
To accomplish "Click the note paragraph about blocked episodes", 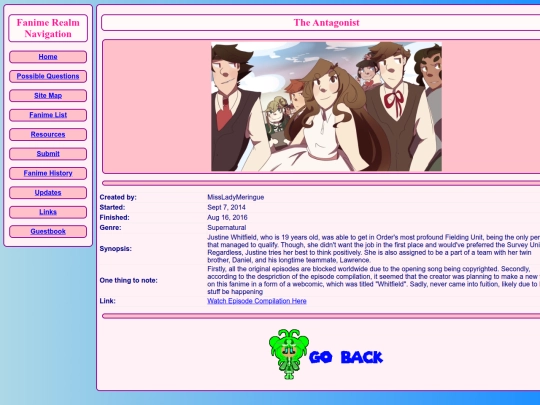I will [373, 280].
